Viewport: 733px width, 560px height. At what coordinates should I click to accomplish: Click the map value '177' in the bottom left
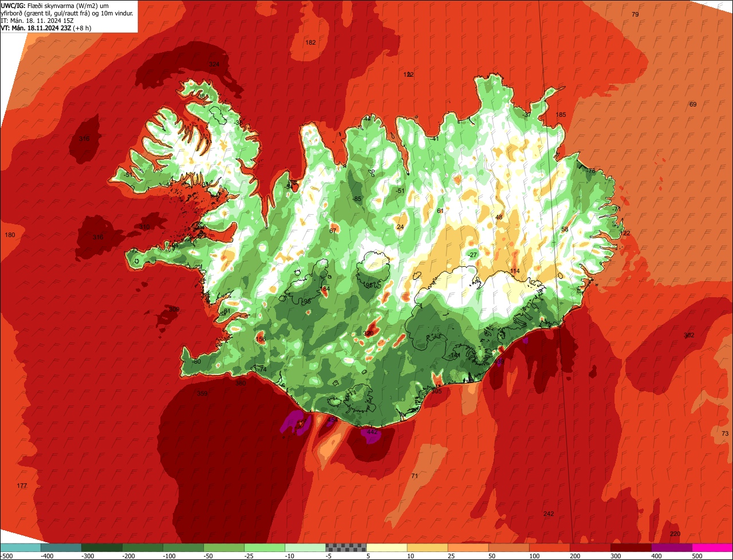pos(22,486)
